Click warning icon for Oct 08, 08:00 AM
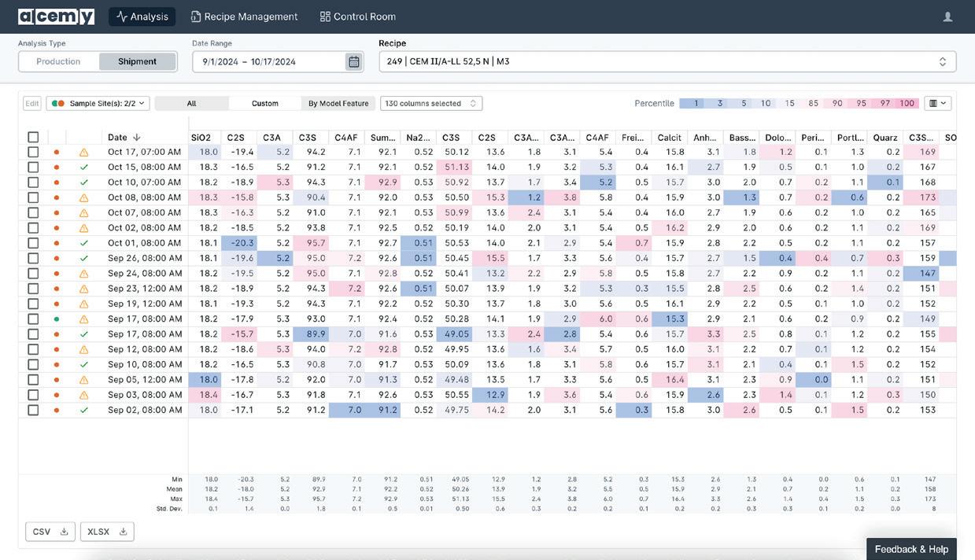This screenshot has height=560, width=975. 84,197
